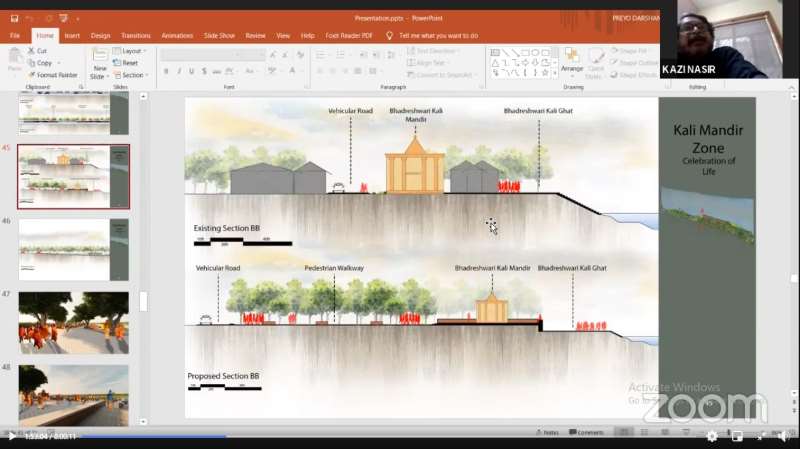
Task: Open the Section dropdown
Action: [x=132, y=75]
